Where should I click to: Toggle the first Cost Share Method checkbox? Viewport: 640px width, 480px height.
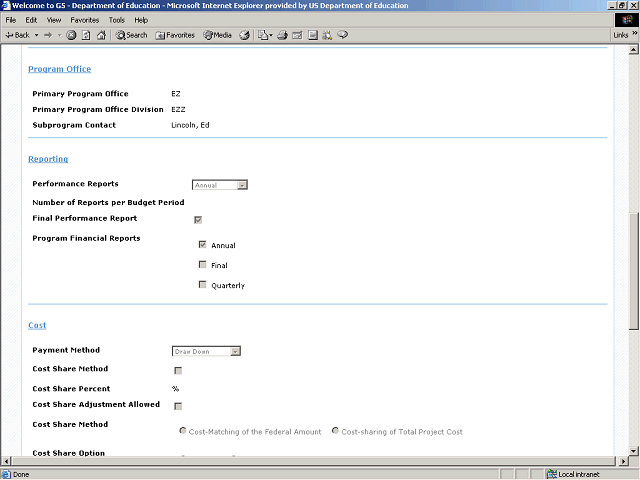coord(178,371)
